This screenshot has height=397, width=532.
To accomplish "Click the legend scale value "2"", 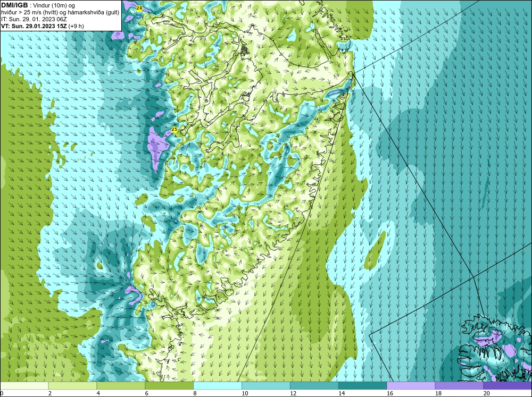I will (x=50, y=393).
